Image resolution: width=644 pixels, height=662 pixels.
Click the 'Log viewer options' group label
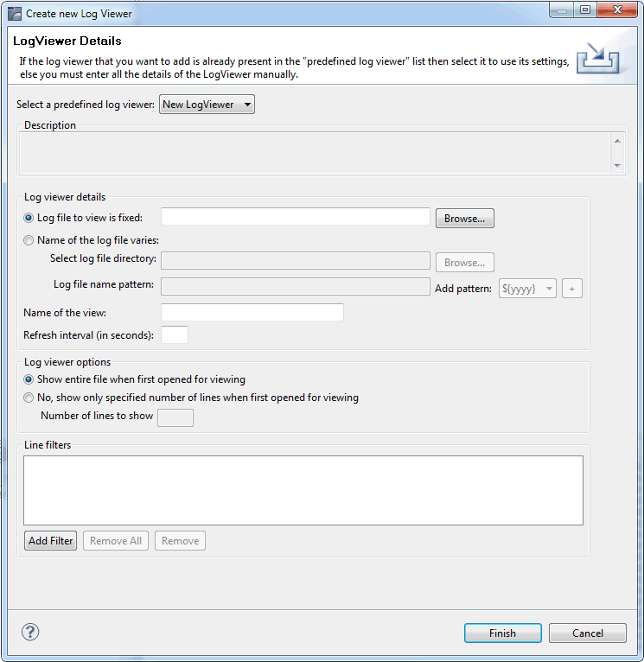pyautogui.click(x=67, y=362)
